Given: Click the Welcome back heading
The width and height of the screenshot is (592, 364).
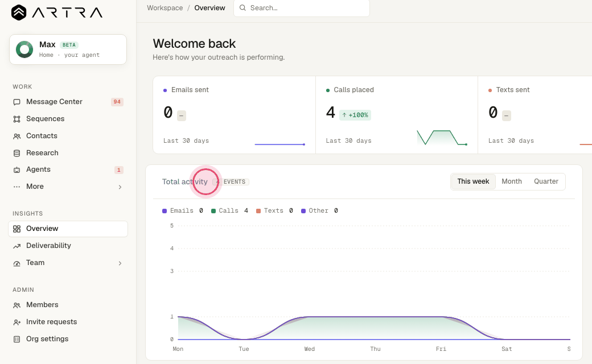Looking at the screenshot, I should tap(194, 43).
